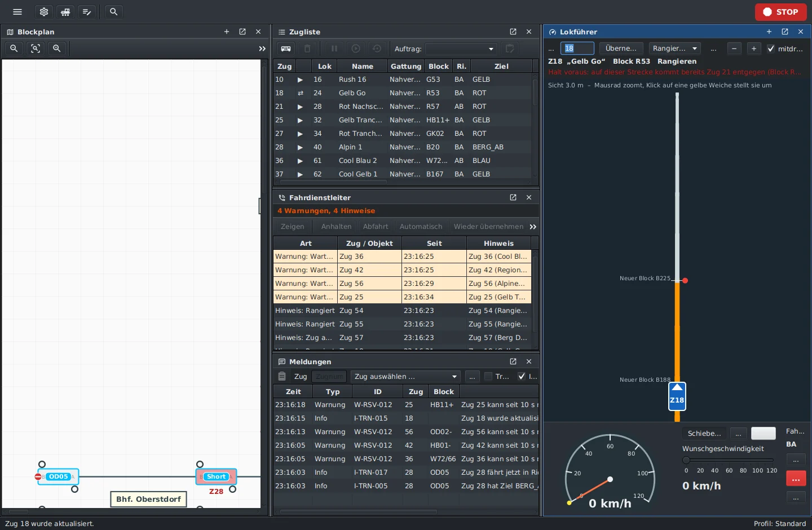812x530 pixels.
Task: Click the minus stepper button in Lokführer
Action: tap(734, 48)
